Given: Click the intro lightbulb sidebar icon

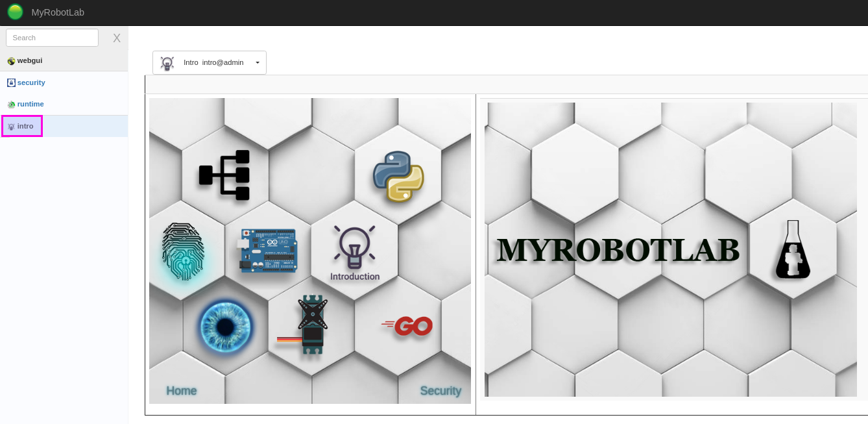Looking at the screenshot, I should point(11,127).
